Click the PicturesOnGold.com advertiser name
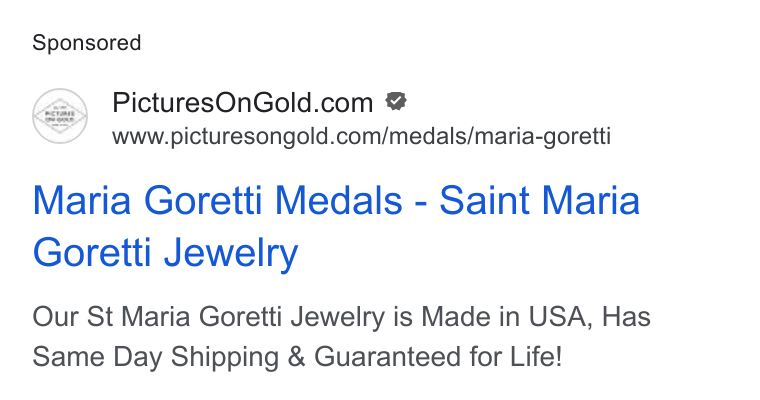This screenshot has width=760, height=400. 243,102
